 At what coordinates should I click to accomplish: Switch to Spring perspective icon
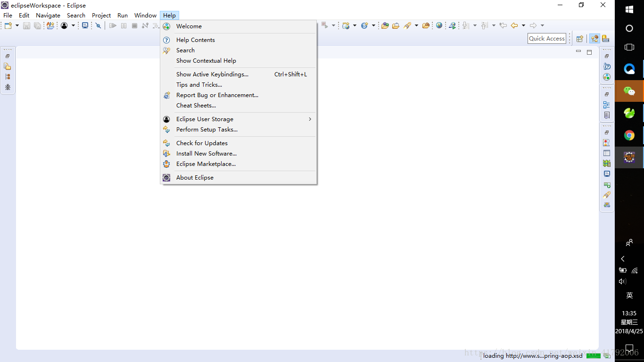(594, 39)
